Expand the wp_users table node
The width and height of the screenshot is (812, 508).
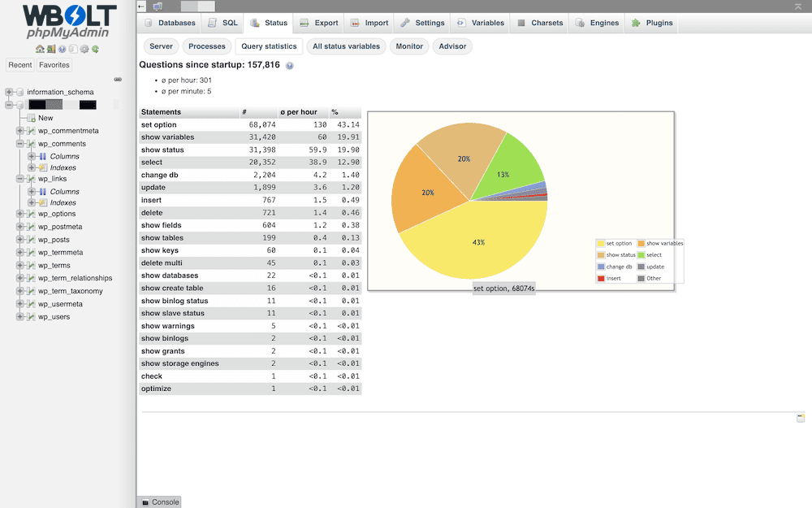point(20,317)
